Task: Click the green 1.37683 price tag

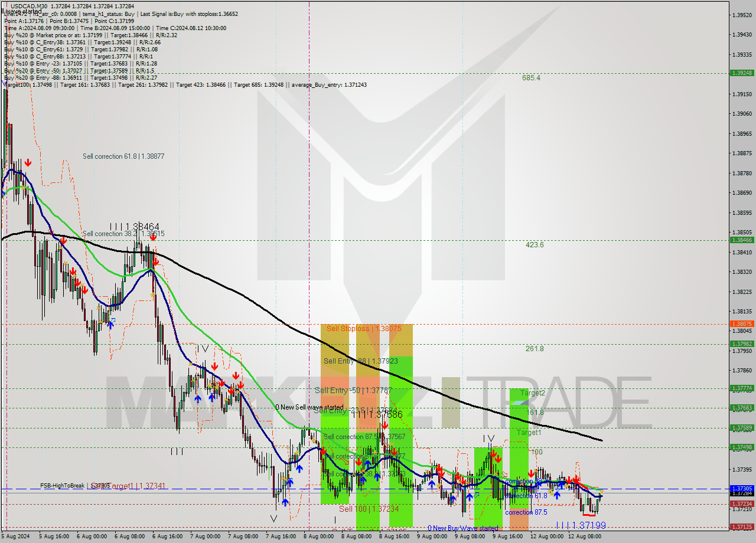Action: click(741, 408)
